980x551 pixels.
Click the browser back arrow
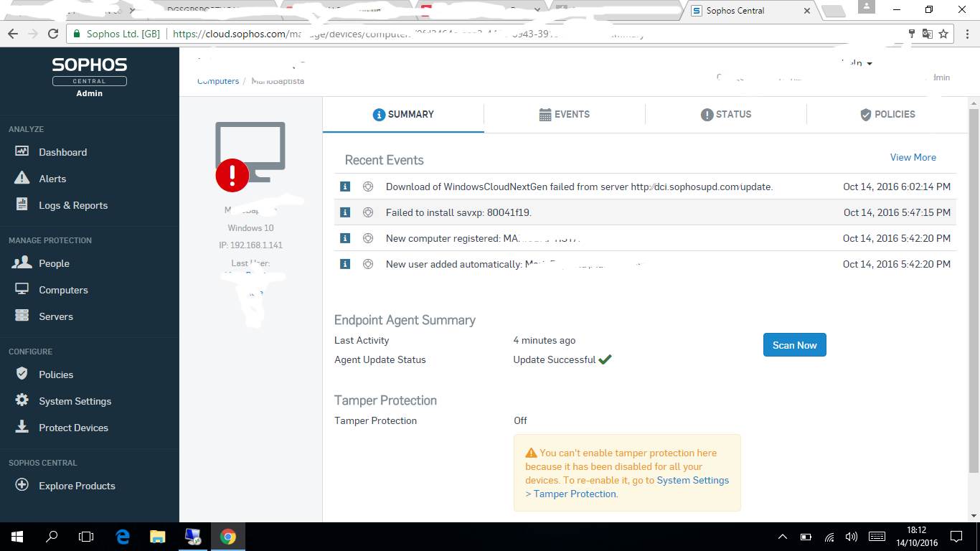(x=13, y=34)
